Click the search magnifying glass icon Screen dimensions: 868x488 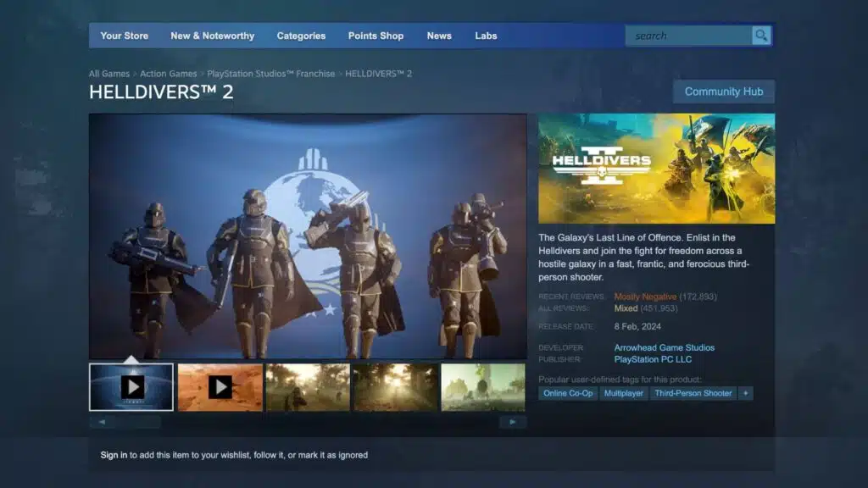click(760, 35)
